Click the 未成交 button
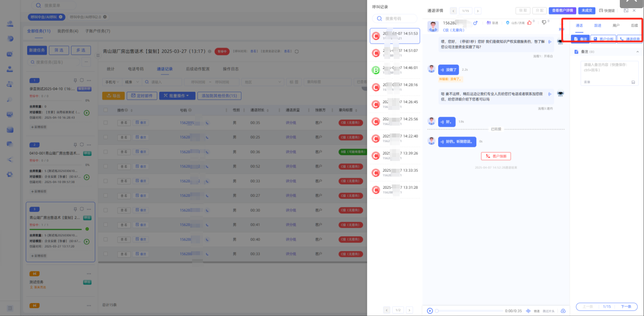 (x=586, y=10)
